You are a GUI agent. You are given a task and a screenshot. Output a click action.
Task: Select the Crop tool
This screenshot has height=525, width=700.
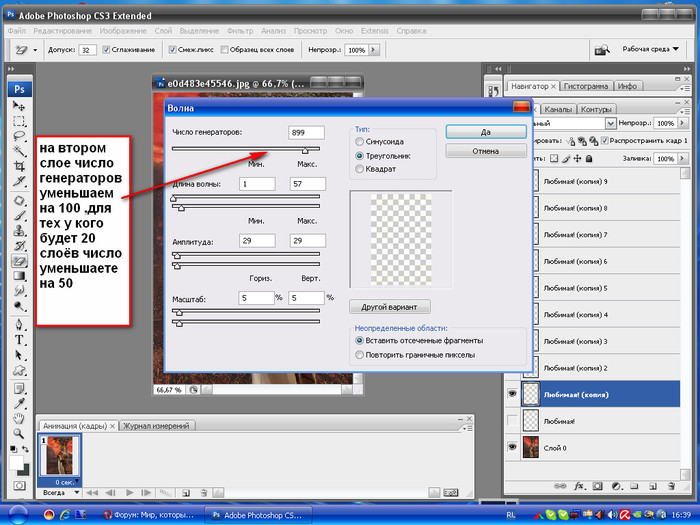19,166
